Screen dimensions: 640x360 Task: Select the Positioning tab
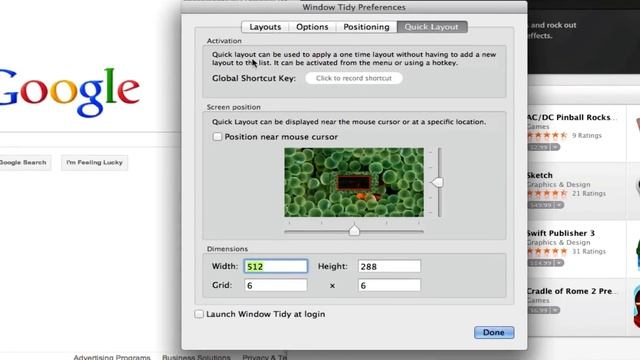click(x=366, y=27)
